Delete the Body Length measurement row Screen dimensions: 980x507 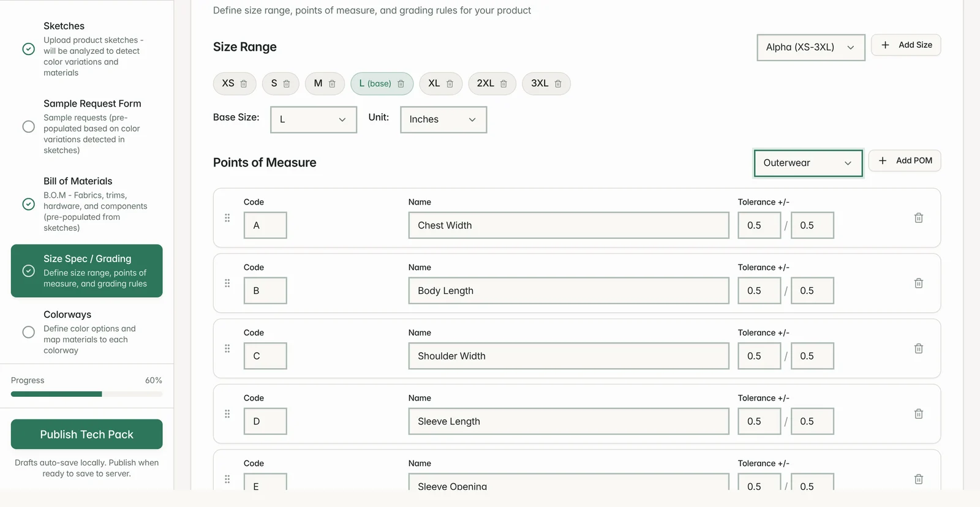click(x=919, y=284)
